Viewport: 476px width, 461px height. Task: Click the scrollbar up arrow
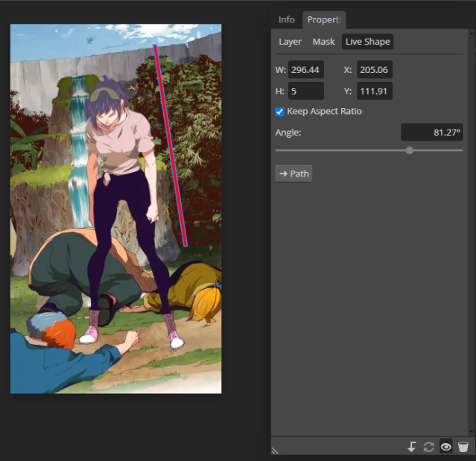472,33
